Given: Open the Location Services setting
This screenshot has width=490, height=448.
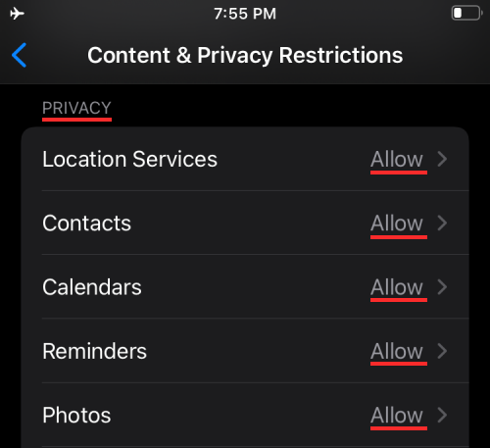Looking at the screenshot, I should pyautogui.click(x=245, y=159).
